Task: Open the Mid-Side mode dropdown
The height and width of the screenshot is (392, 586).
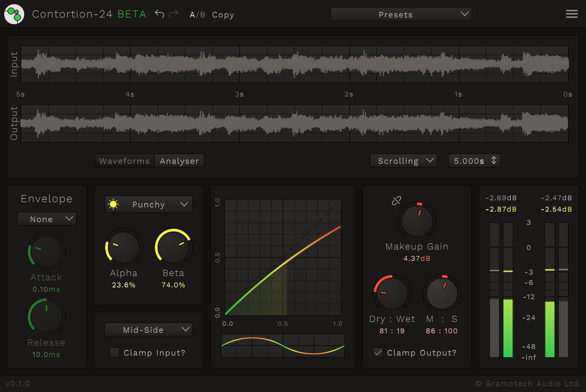Action: [x=149, y=330]
